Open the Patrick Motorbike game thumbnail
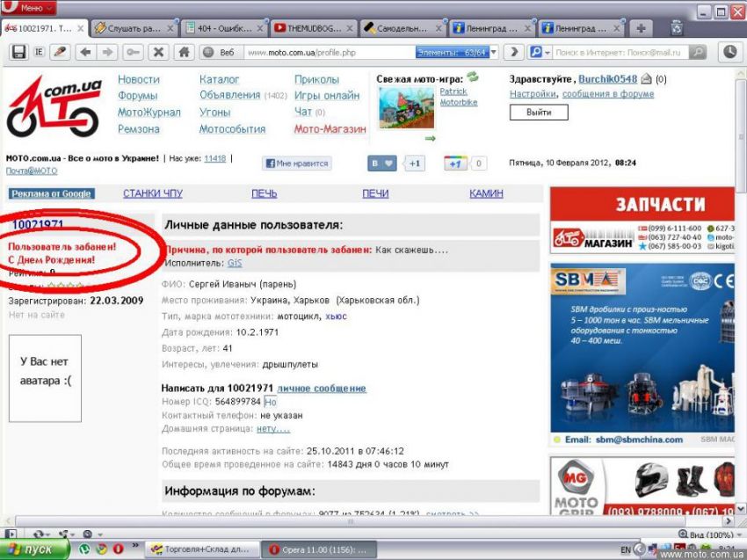This screenshot has width=747, height=560. pyautogui.click(x=406, y=108)
